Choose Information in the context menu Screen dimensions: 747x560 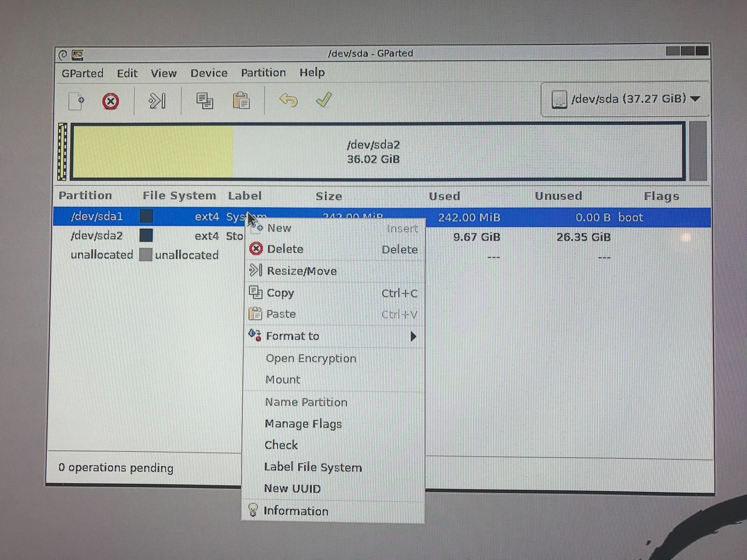pyautogui.click(x=334, y=511)
